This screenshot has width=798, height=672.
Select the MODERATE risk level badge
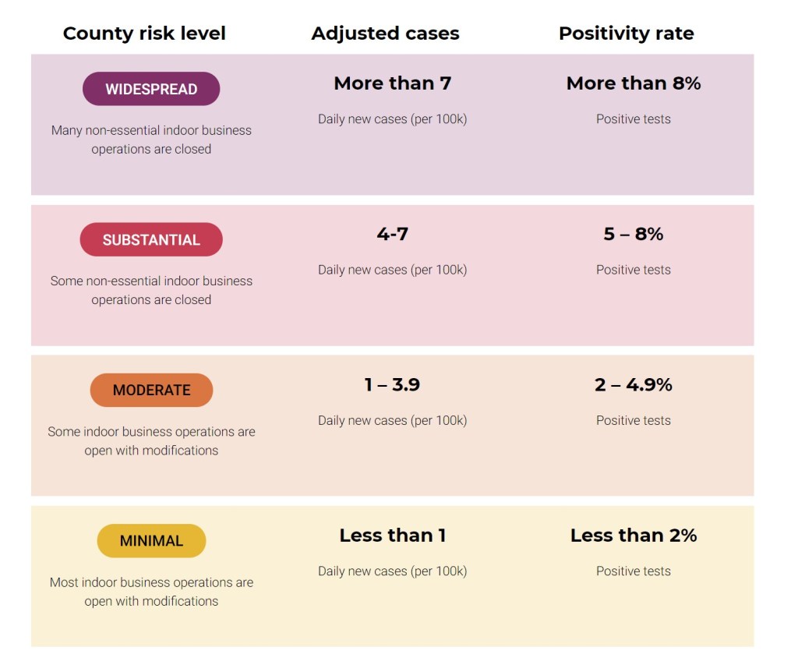[x=151, y=391]
